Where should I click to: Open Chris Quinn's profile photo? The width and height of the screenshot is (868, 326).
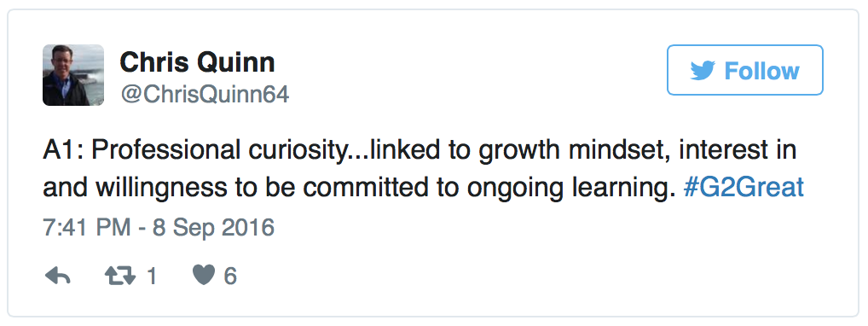pyautogui.click(x=73, y=75)
